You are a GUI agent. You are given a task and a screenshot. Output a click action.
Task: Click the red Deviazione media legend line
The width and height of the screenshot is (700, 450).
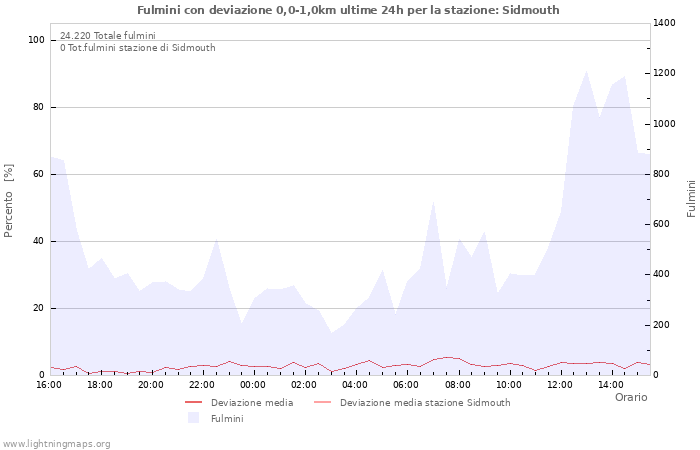coord(194,403)
